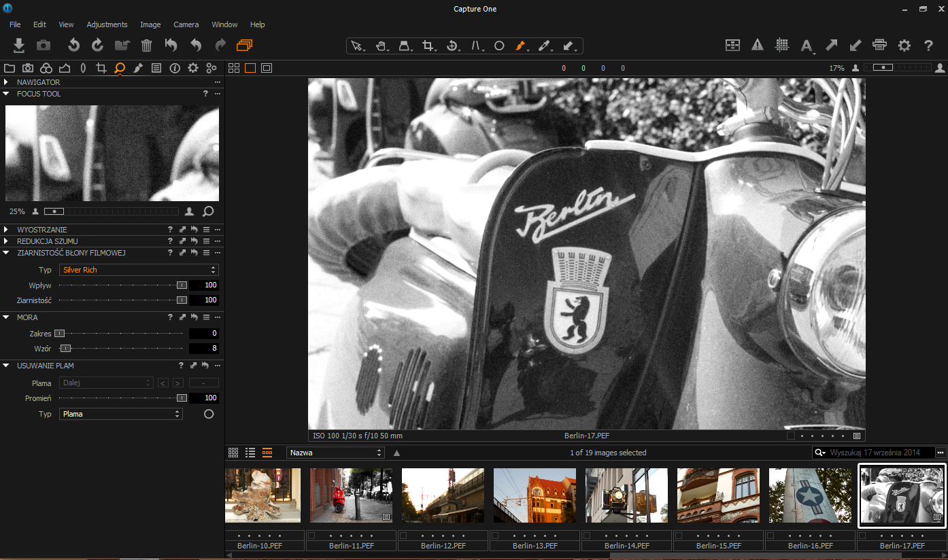Switch the browser to grid view
Viewport: 948px width, 560px height.
coord(233,453)
